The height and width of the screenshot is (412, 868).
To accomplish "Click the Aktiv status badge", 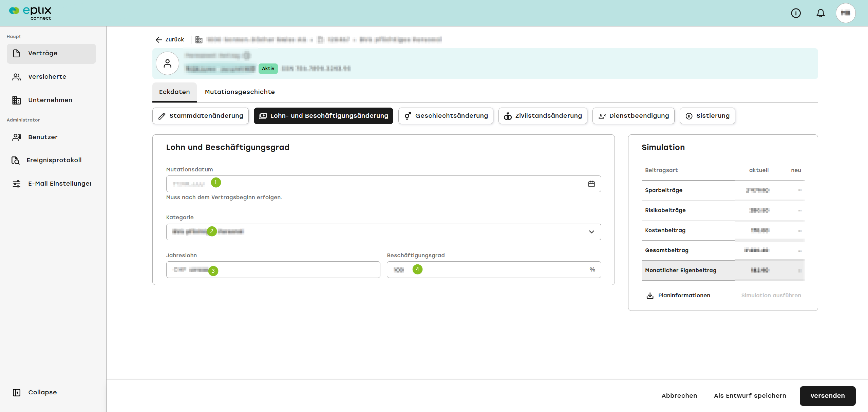I will (x=268, y=69).
